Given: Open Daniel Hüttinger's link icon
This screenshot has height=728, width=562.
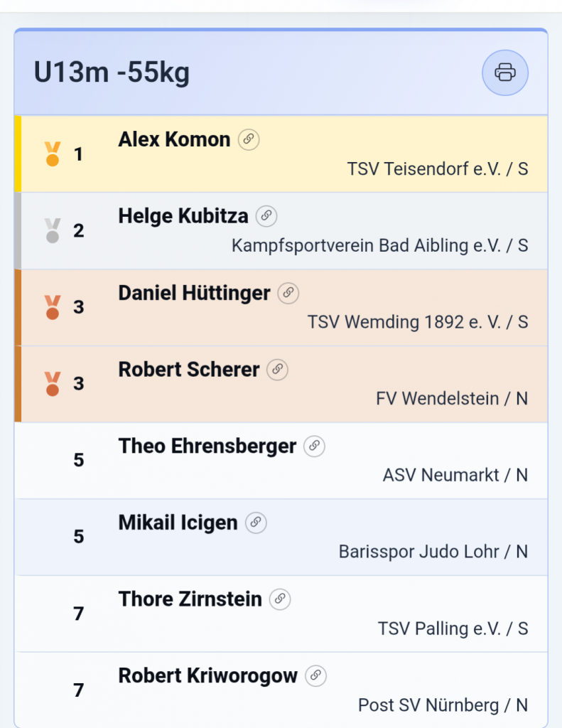Looking at the screenshot, I should (x=288, y=293).
